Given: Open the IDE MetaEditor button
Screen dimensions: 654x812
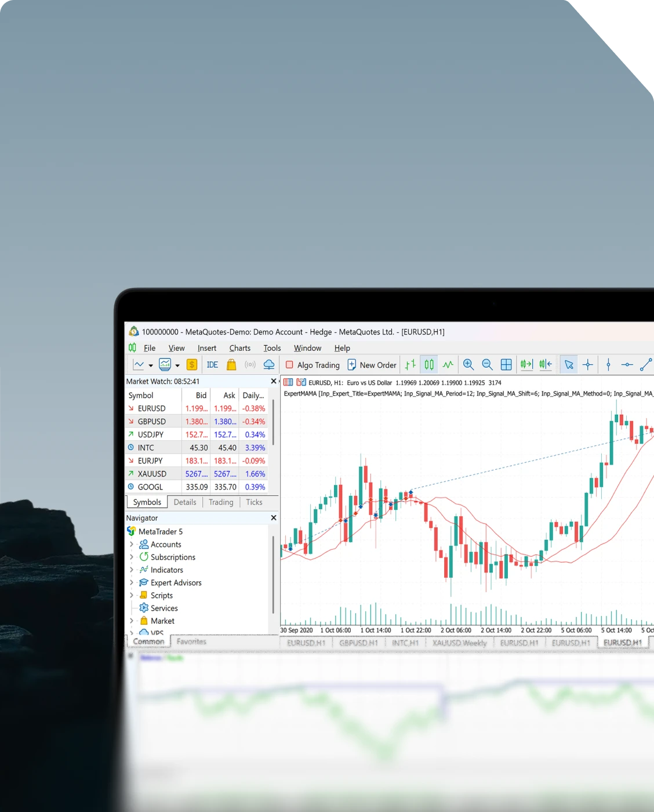Looking at the screenshot, I should pos(212,365).
